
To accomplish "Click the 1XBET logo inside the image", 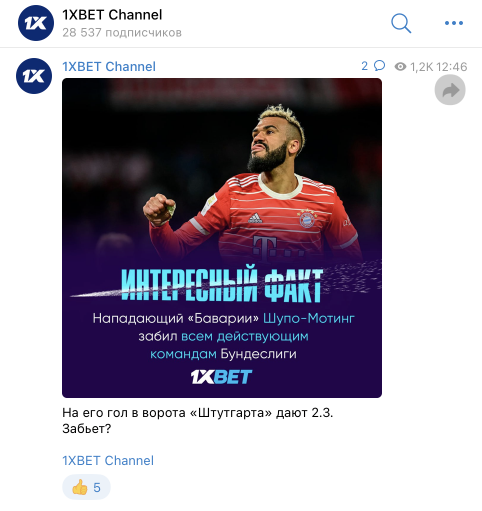I will point(221,377).
